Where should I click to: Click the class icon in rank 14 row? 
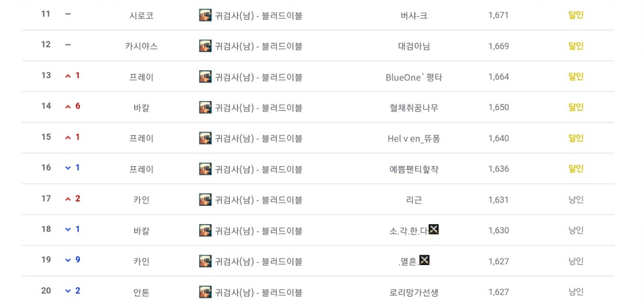click(x=205, y=107)
